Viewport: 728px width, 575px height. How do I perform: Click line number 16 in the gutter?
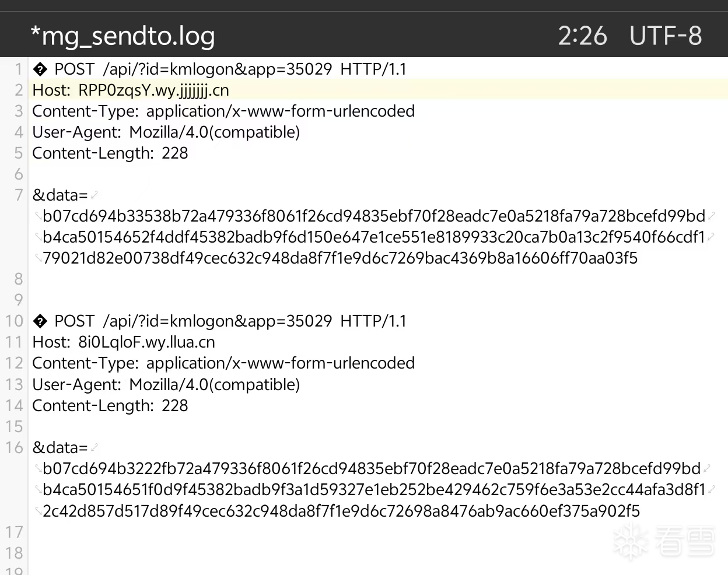[x=14, y=448]
